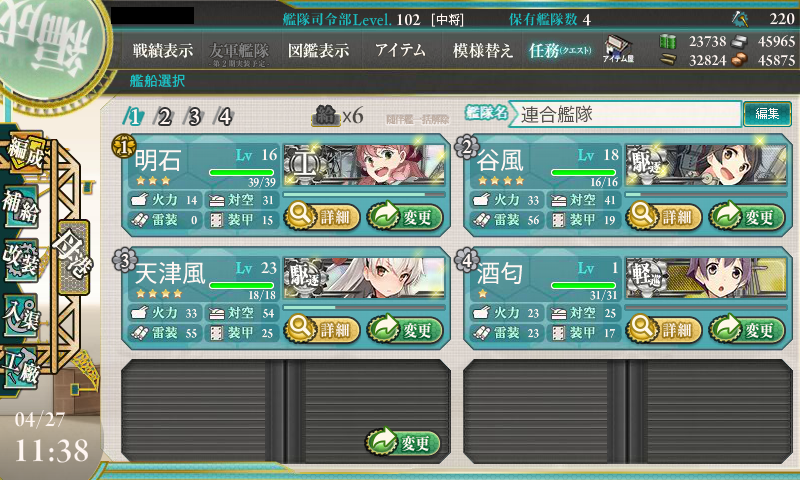Switch to fleet number 3 tab
This screenshot has width=800, height=480.
194,117
